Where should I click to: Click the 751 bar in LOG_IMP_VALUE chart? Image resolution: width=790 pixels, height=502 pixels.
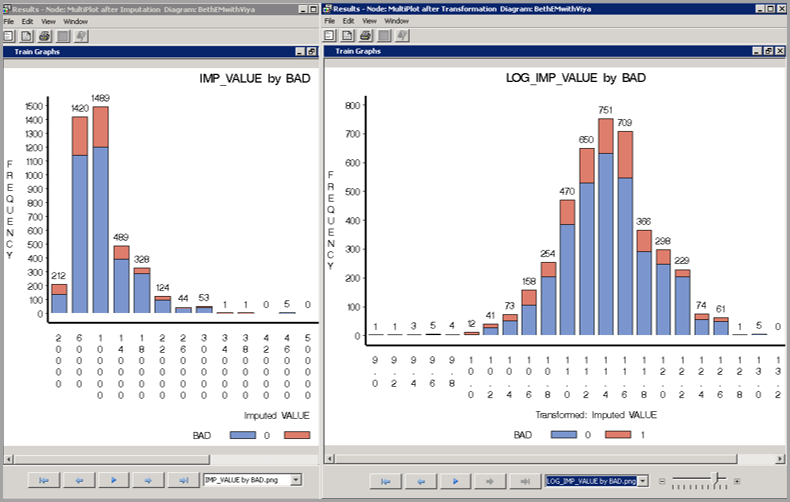click(606, 227)
